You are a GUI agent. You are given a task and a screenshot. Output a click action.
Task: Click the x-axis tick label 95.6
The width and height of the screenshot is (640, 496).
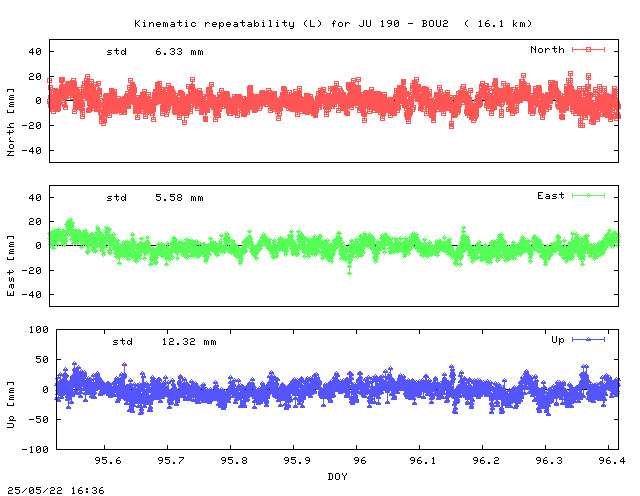pos(108,460)
